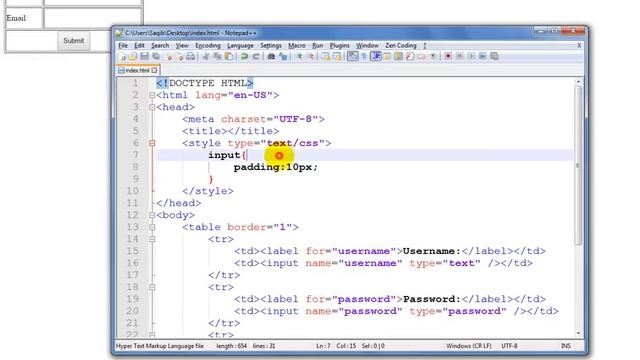Click the X at menu bar's right end
The height and width of the screenshot is (360, 640).
point(579,45)
